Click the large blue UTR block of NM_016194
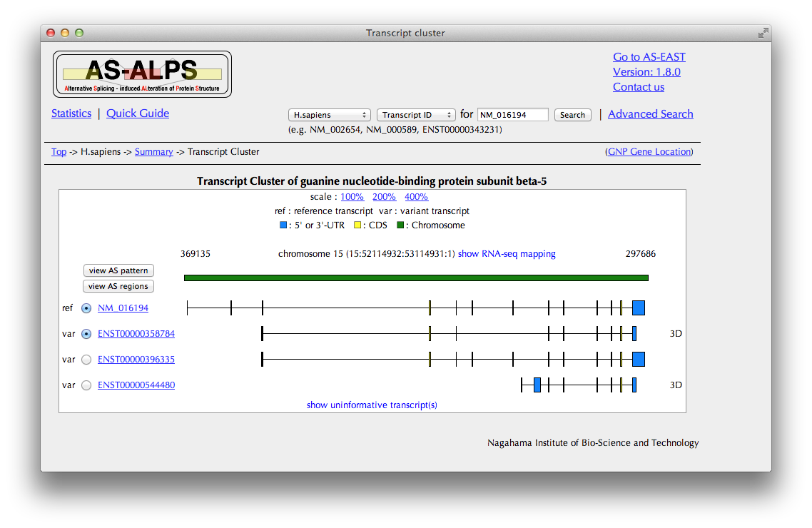This screenshot has width=812, height=528. click(638, 308)
